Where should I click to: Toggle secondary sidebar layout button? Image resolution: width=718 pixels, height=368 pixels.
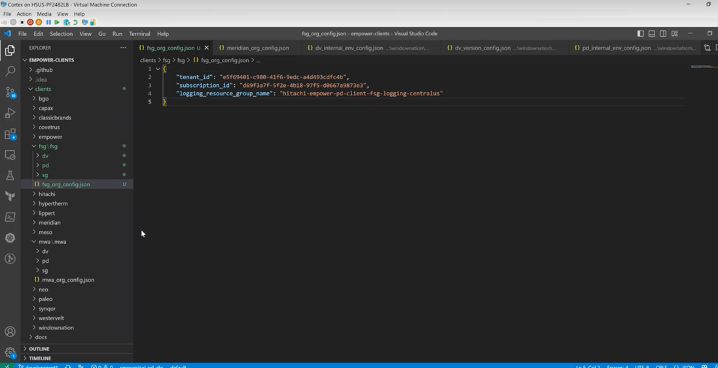(x=663, y=33)
